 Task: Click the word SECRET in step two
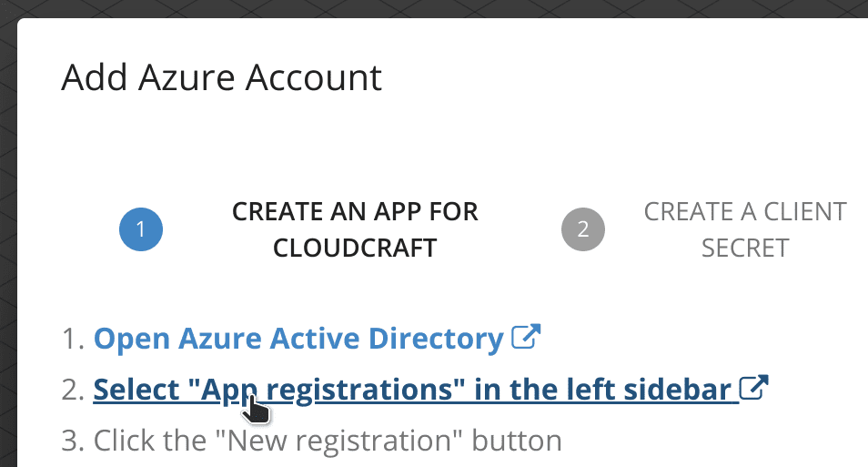pyautogui.click(x=745, y=248)
